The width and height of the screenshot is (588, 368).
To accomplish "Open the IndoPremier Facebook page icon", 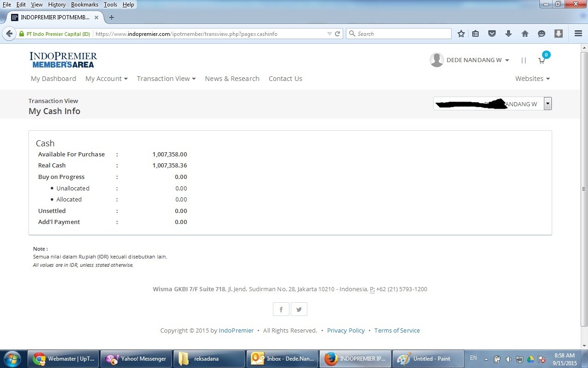I will tap(281, 309).
